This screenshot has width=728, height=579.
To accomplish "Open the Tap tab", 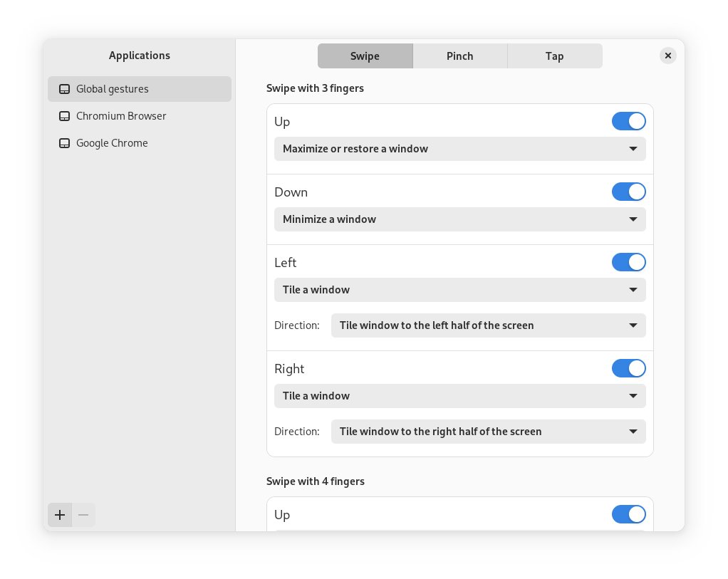I will 555,56.
